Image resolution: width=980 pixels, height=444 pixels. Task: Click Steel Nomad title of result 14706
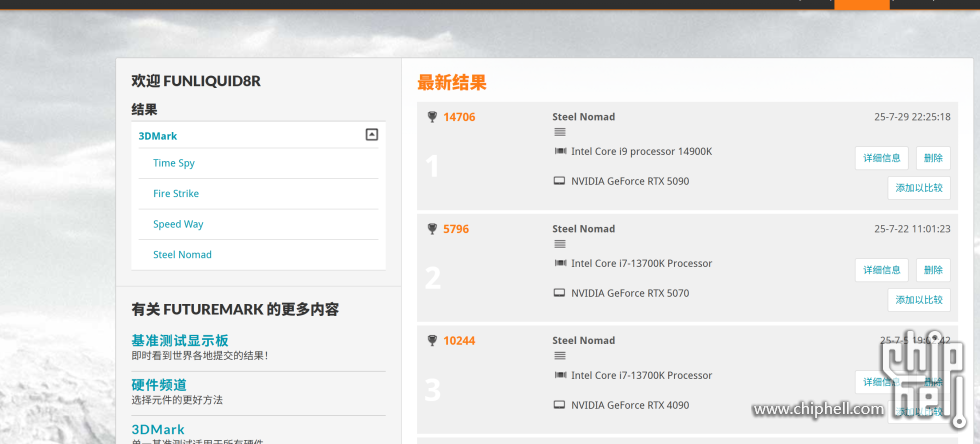click(x=583, y=117)
